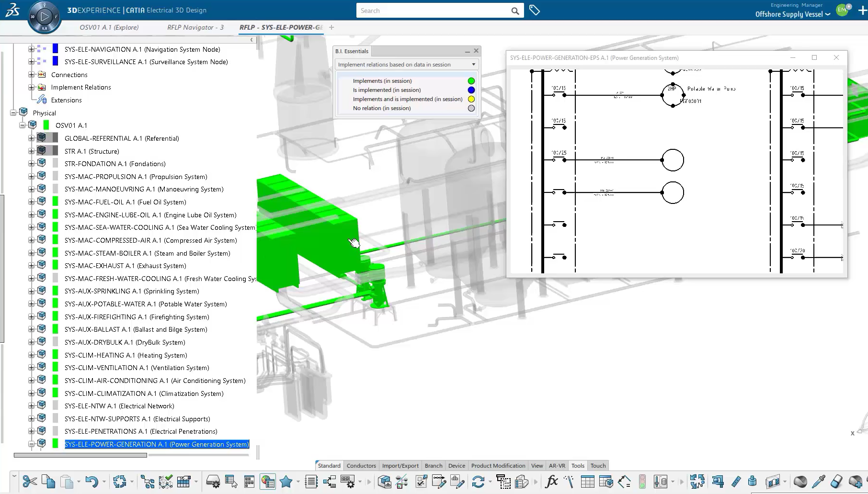The image size is (868, 494).
Task: Click the traffic light status icon
Action: [642, 482]
